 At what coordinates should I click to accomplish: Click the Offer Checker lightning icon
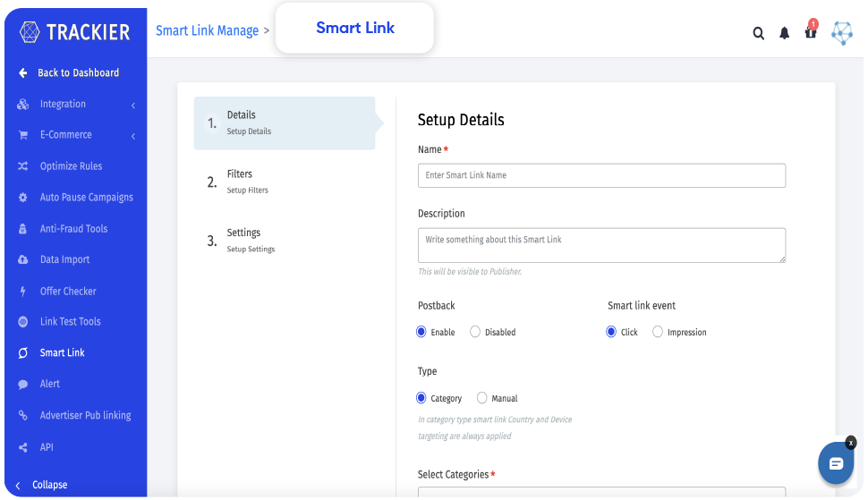(23, 292)
